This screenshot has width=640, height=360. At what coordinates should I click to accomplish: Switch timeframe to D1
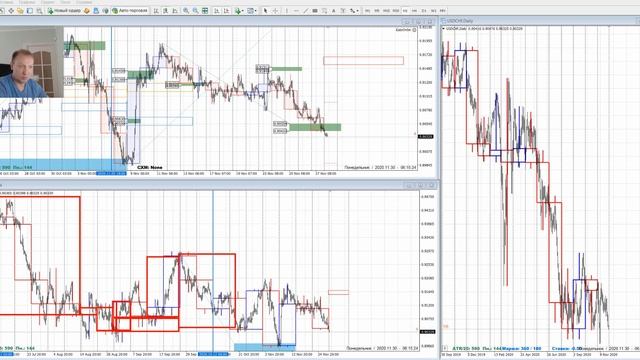click(424, 11)
